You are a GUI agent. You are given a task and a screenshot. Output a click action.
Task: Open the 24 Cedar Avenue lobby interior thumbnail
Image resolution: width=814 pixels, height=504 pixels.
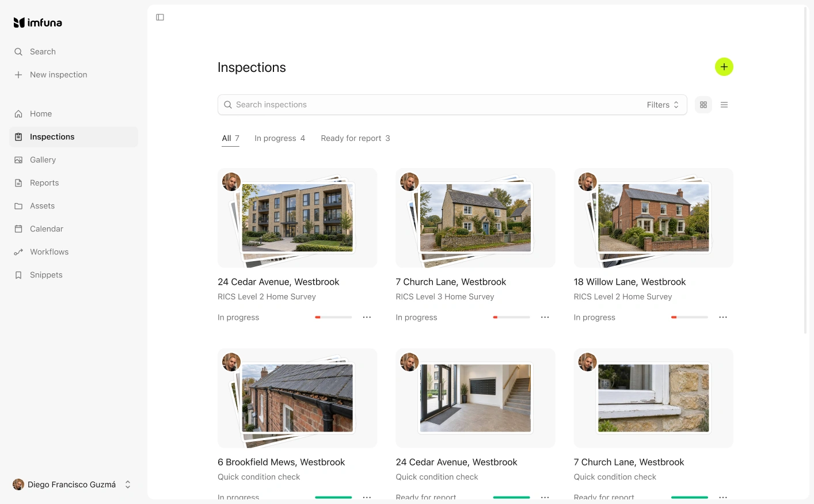pos(476,398)
